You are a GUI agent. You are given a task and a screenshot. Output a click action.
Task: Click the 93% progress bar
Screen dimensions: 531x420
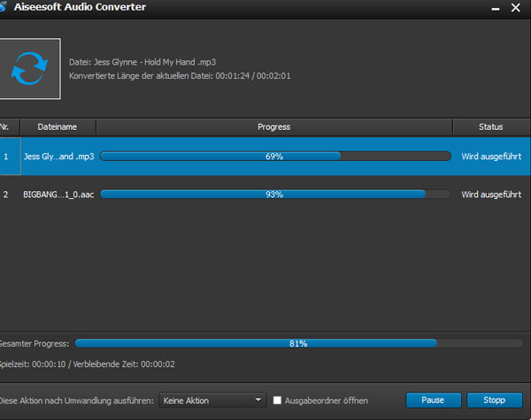click(x=274, y=195)
